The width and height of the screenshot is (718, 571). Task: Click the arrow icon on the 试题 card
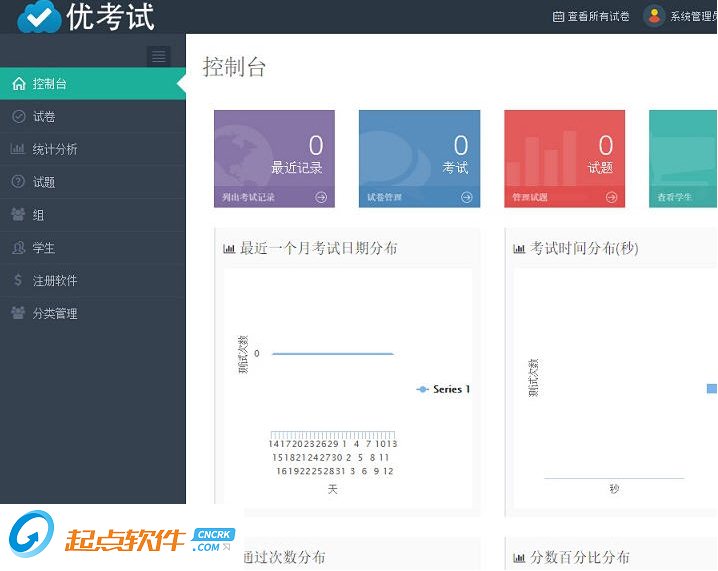pyautogui.click(x=611, y=197)
